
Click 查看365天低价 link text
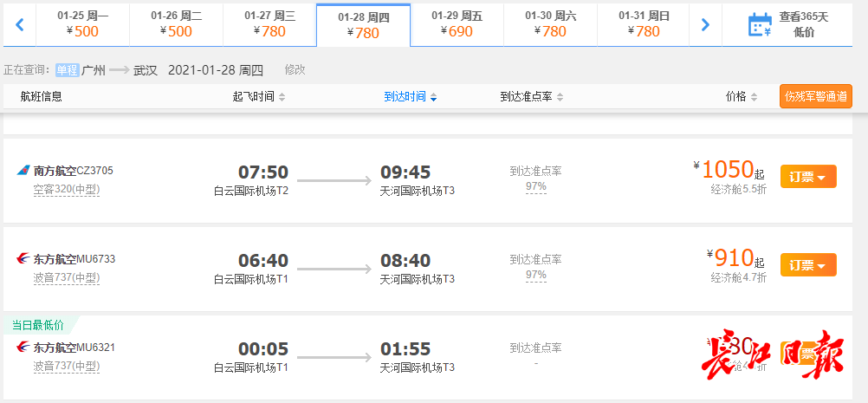[x=804, y=25]
